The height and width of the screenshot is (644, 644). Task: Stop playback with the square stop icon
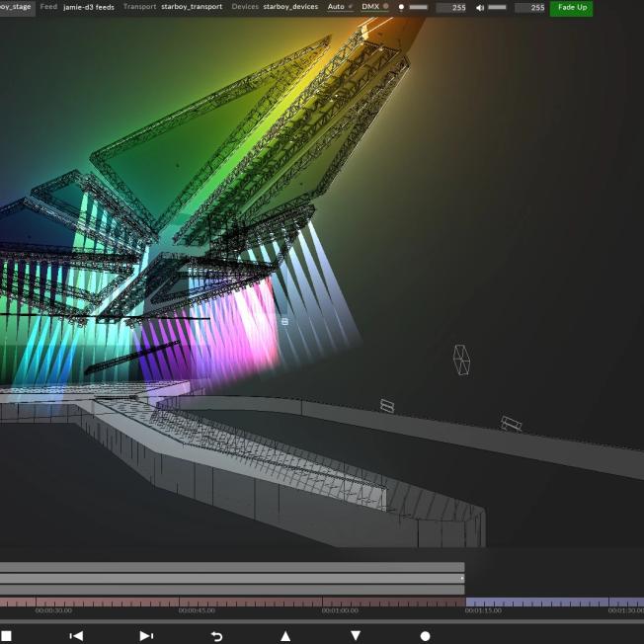[6, 636]
